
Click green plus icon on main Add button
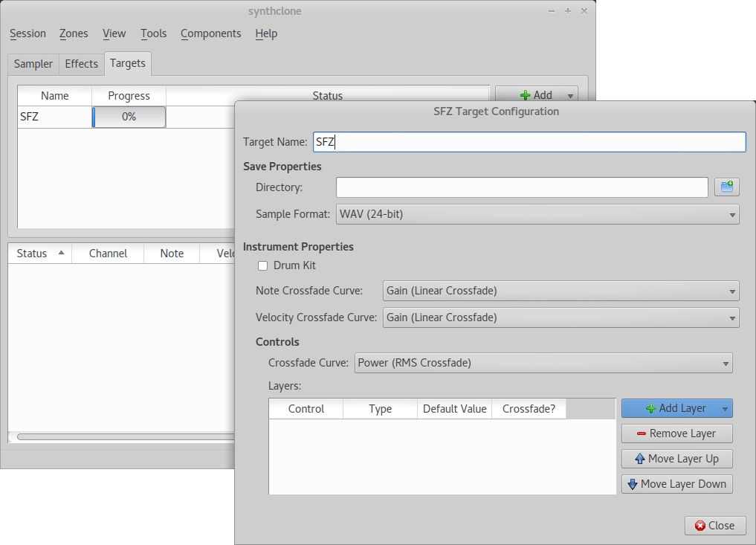(x=526, y=95)
